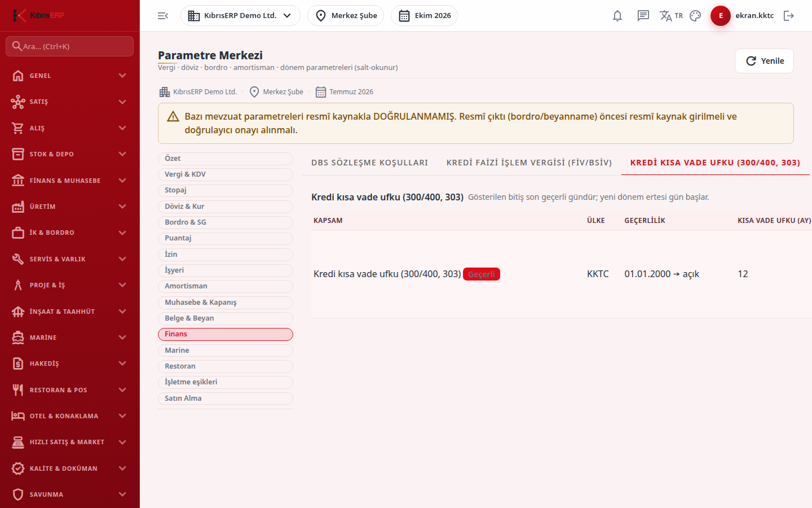The image size is (812, 508).
Task: Click the Üretim factory icon
Action: [18, 207]
